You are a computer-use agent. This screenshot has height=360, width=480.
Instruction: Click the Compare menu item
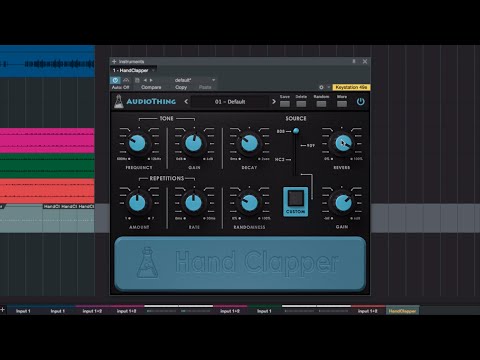coord(151,87)
